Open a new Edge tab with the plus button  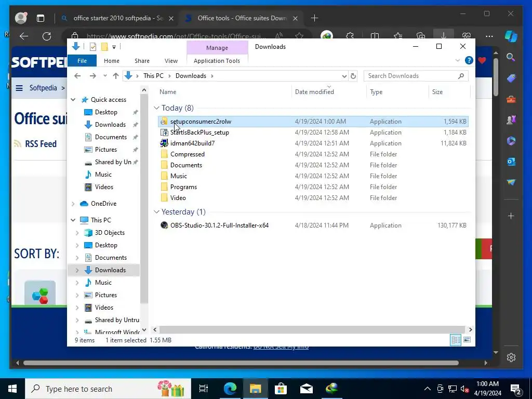pos(314,18)
